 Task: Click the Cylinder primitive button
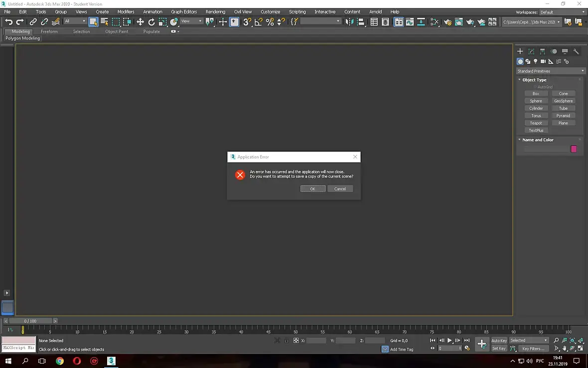tap(536, 108)
